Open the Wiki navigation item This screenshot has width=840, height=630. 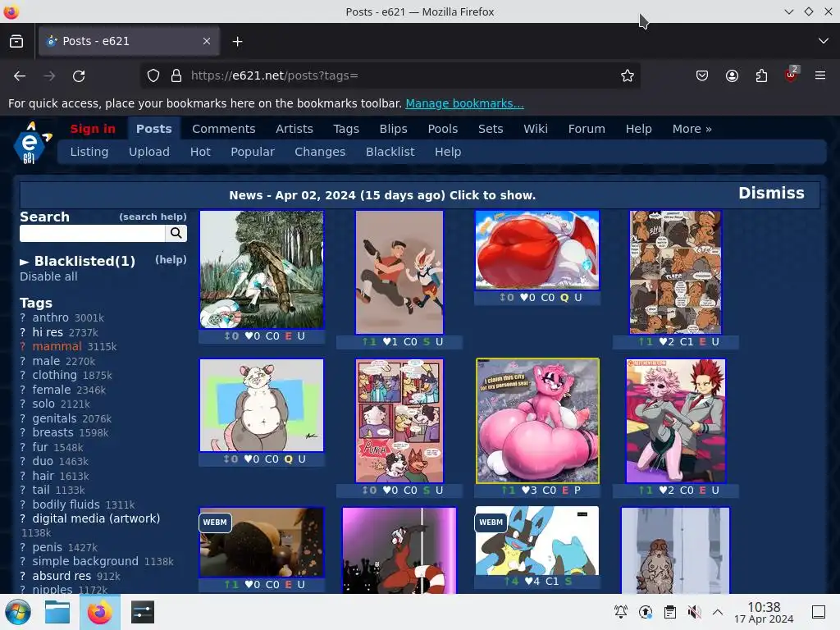click(535, 129)
